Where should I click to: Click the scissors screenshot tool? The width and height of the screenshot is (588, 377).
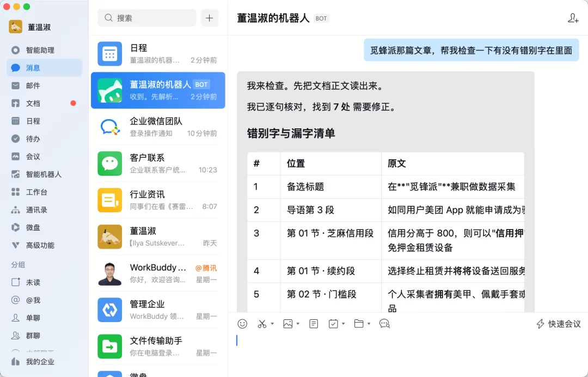pos(262,324)
